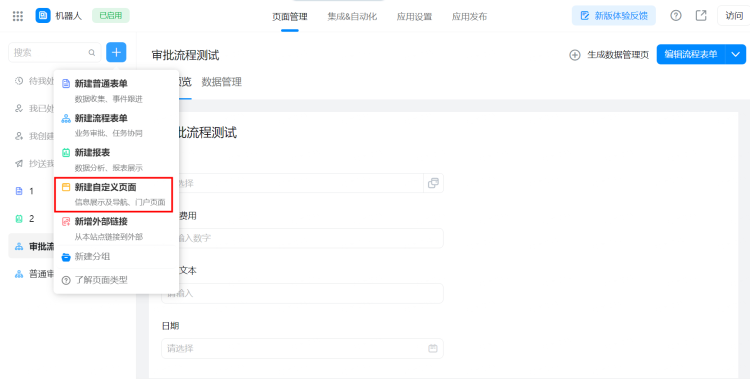Select the 审批流 page in sidebar
750x379 pixels.
[x=31, y=246]
